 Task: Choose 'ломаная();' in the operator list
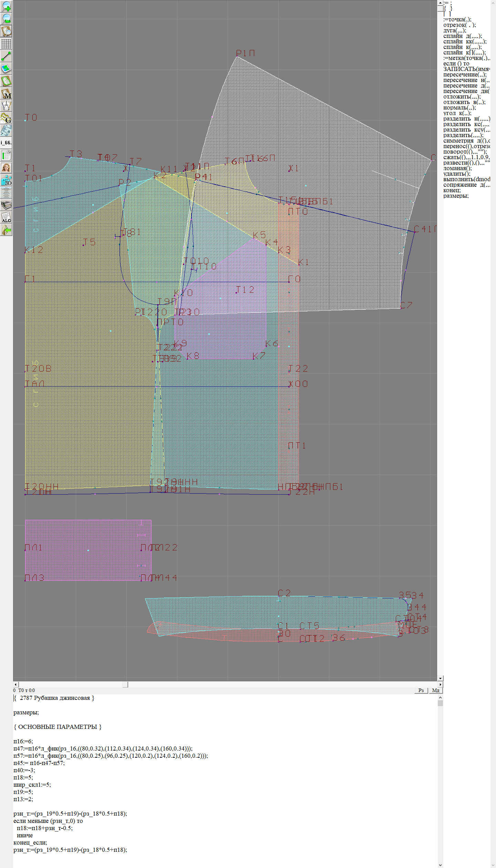tap(457, 168)
